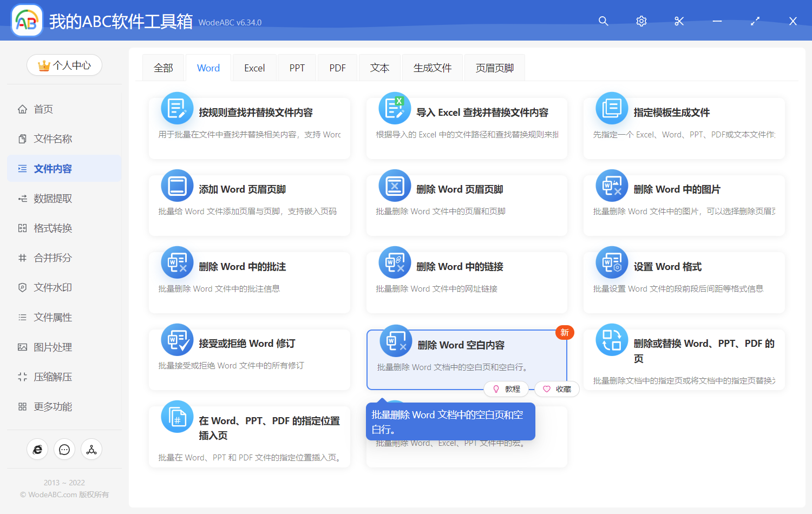812x514 pixels.
Task: Open 个人中心 at the top left
Action: click(64, 65)
